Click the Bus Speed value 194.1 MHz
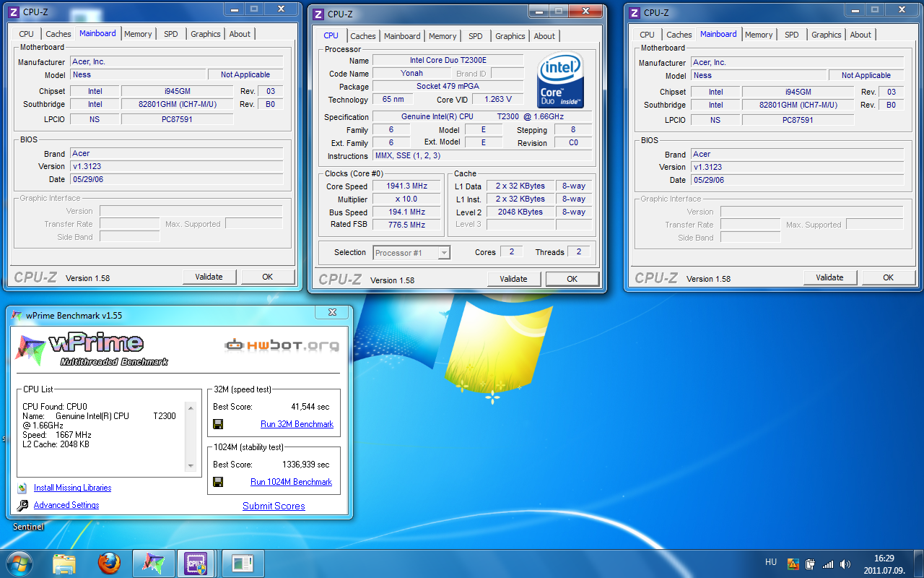The image size is (924, 578). pos(407,212)
